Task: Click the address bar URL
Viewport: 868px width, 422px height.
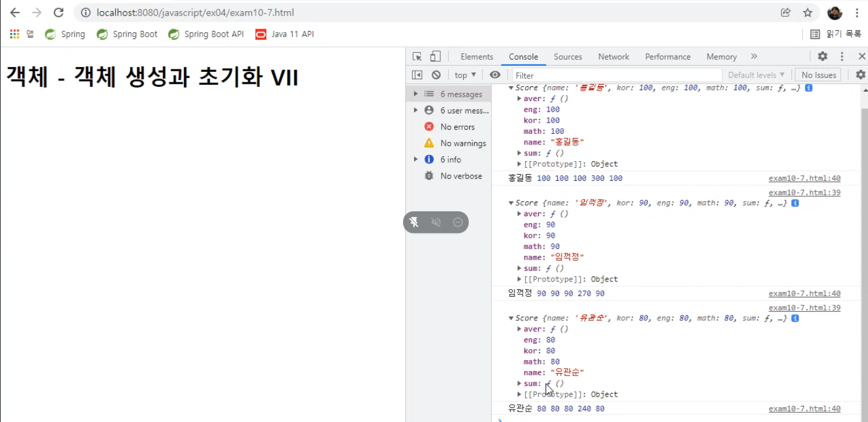Action: point(195,12)
